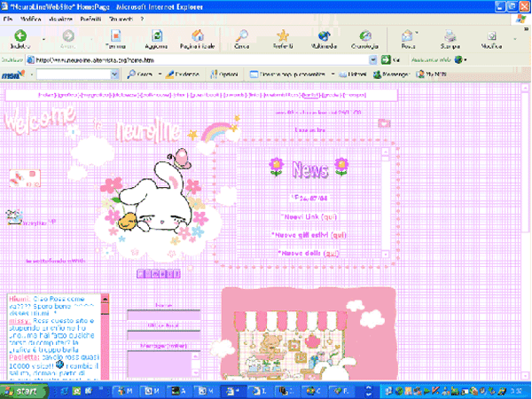The height and width of the screenshot is (399, 532).
Task: Open the popup blocker dropdown arrow
Action: coord(332,74)
